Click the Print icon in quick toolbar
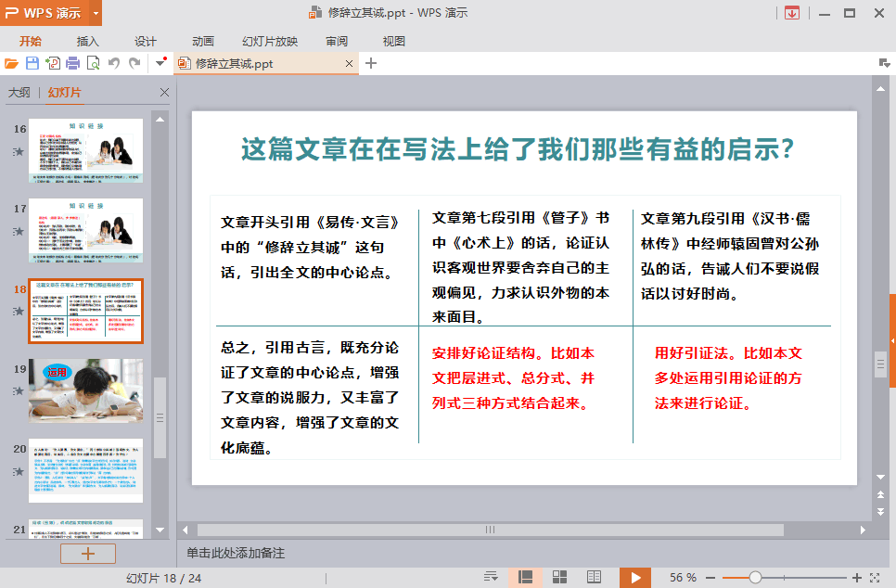Image resolution: width=896 pixels, height=588 pixels. [72, 63]
